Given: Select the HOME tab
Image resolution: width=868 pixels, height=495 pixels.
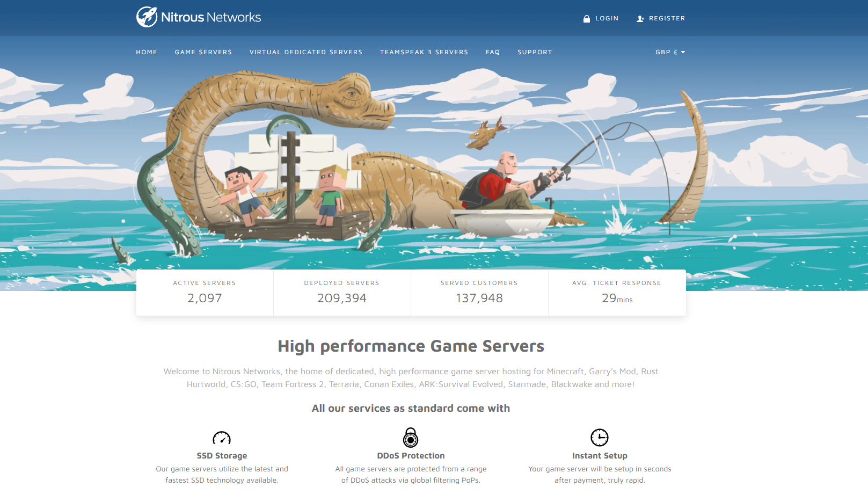Looking at the screenshot, I should 147,52.
